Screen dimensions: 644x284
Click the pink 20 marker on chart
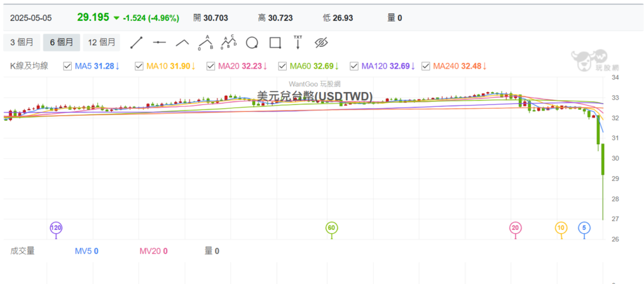click(x=516, y=227)
